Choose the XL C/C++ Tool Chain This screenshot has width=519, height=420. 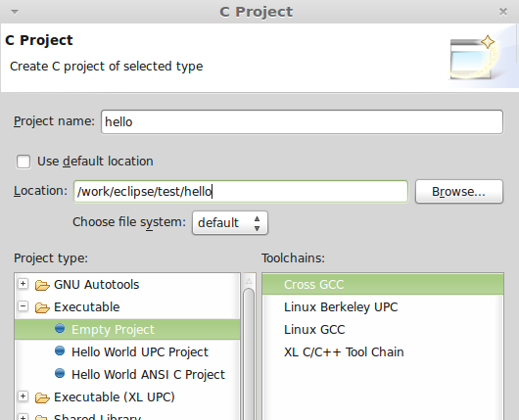(x=344, y=351)
